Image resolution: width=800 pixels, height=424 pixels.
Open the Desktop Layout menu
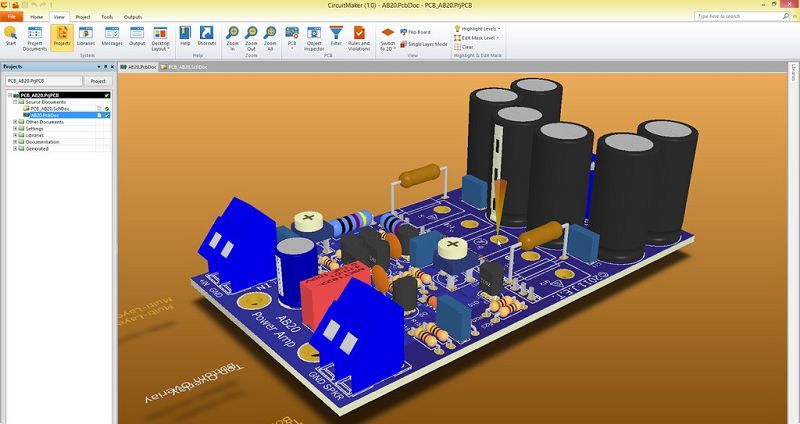pos(161,38)
